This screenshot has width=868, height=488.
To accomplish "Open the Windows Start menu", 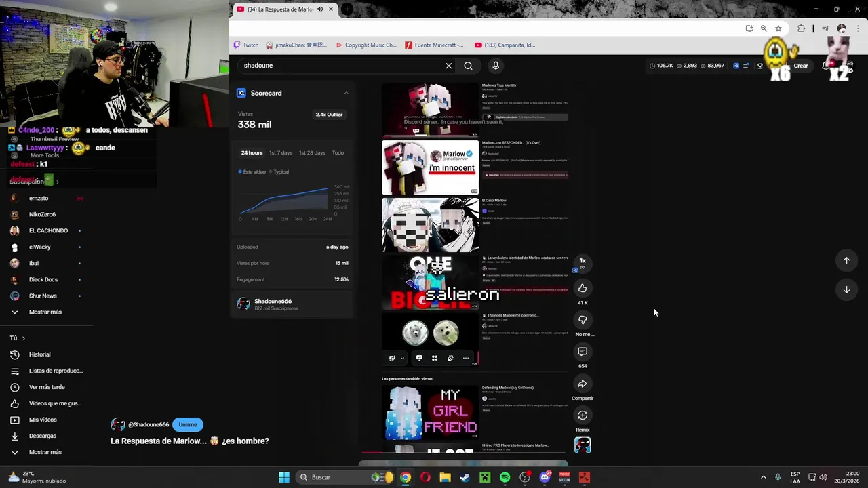I will pyautogui.click(x=284, y=477).
